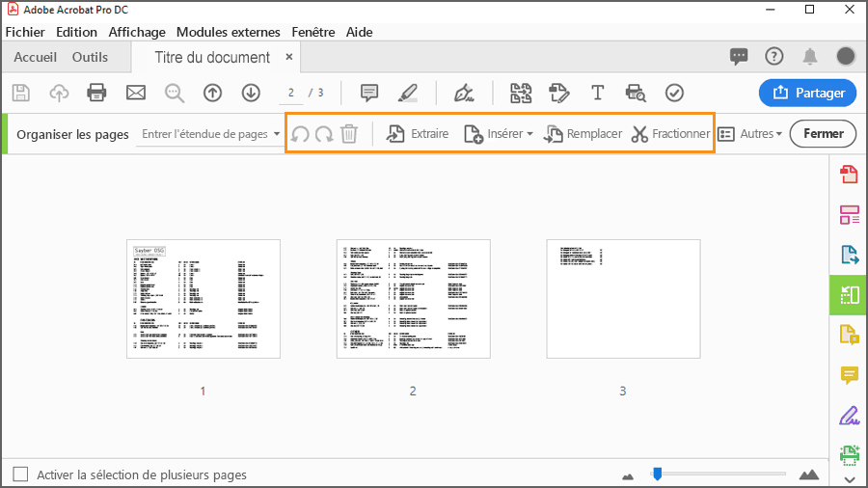The image size is (868, 488).
Task: Switch to the Outils tab
Action: (x=91, y=57)
